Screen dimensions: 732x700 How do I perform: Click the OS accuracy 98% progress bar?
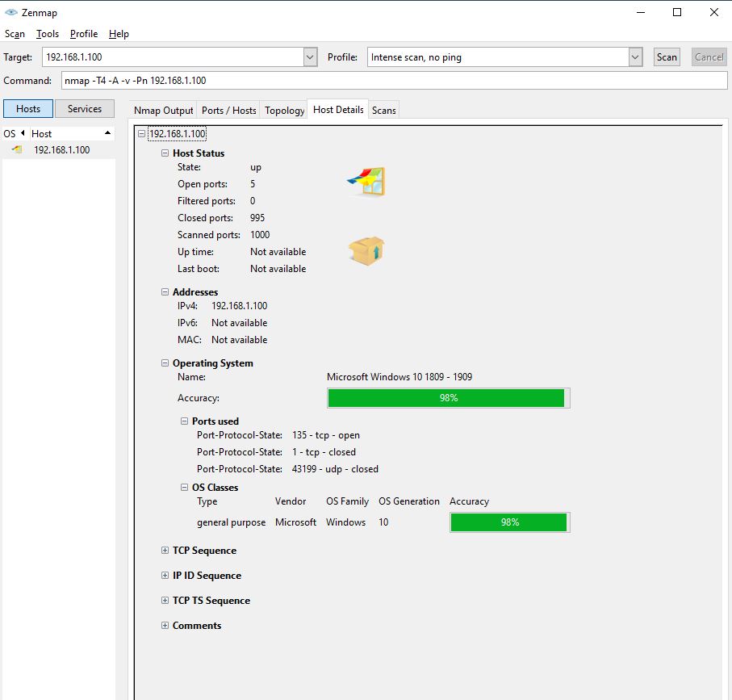click(448, 398)
